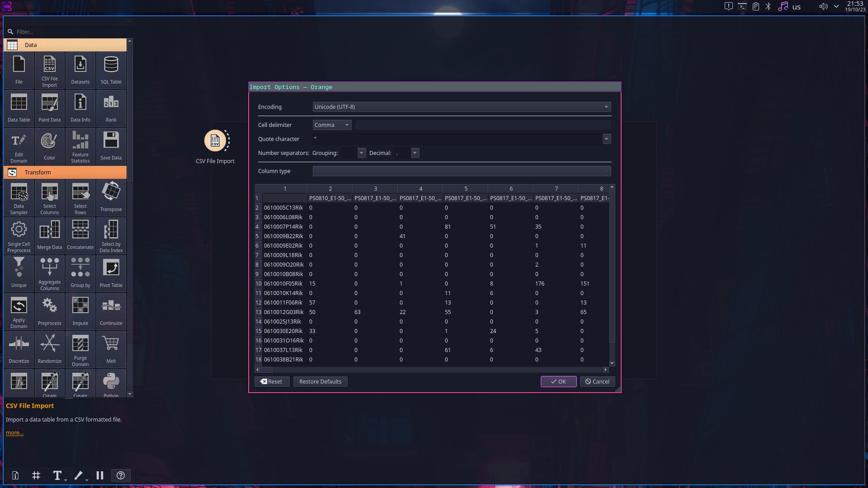Click the preview table horizontal scrollbar
Viewport: 868px width, 488px height.
pos(432,370)
